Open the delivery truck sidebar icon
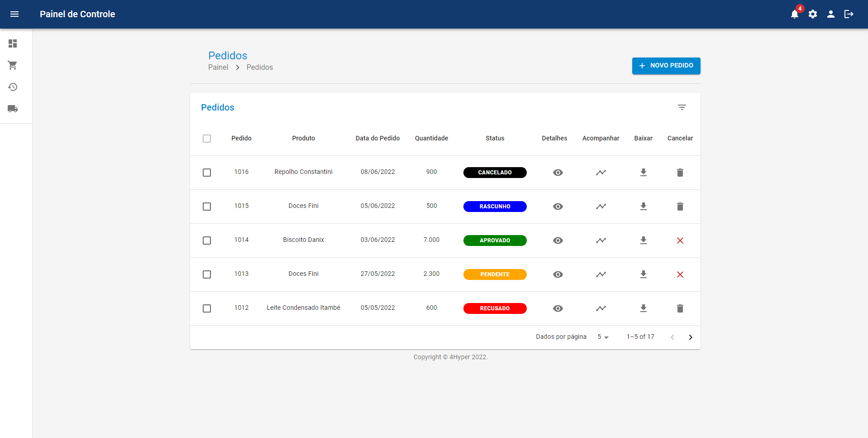 click(x=13, y=109)
